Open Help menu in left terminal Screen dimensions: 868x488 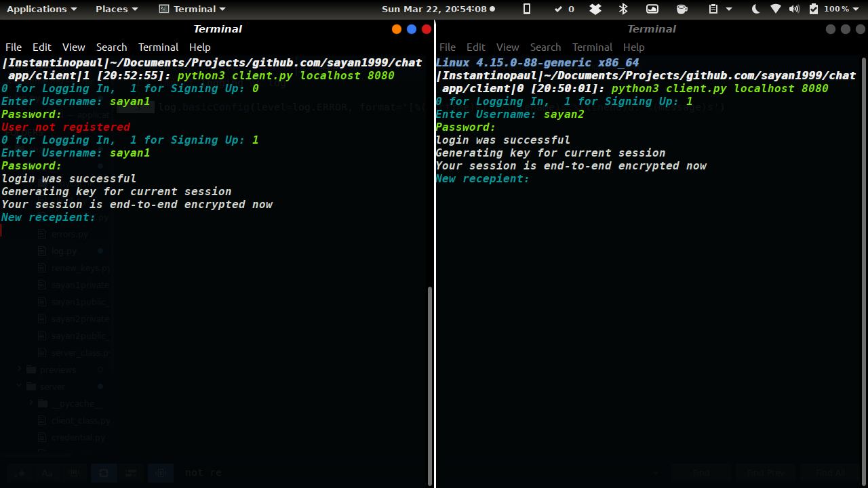click(x=199, y=47)
